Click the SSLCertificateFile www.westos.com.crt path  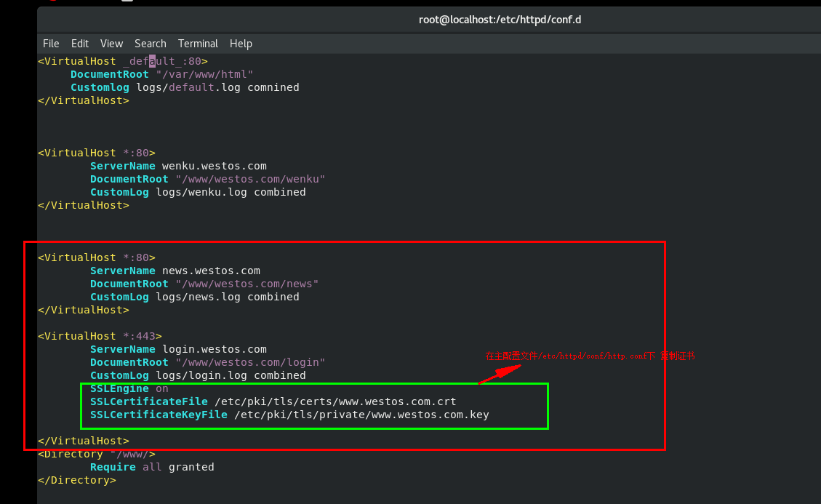pos(336,402)
